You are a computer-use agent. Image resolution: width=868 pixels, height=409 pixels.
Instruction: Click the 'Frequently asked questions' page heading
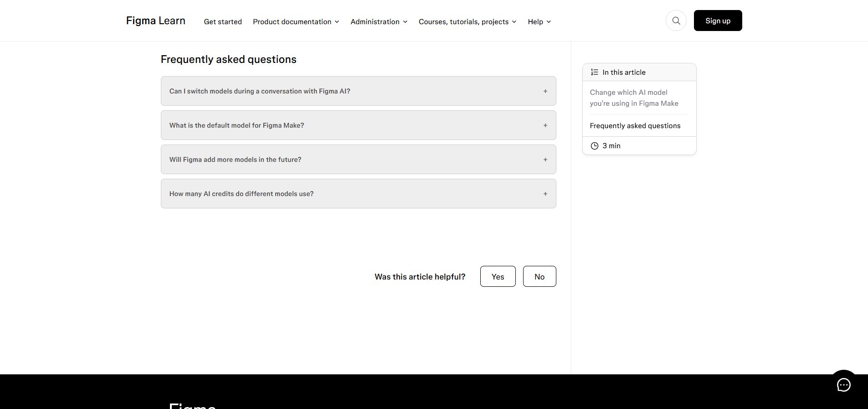coord(229,59)
